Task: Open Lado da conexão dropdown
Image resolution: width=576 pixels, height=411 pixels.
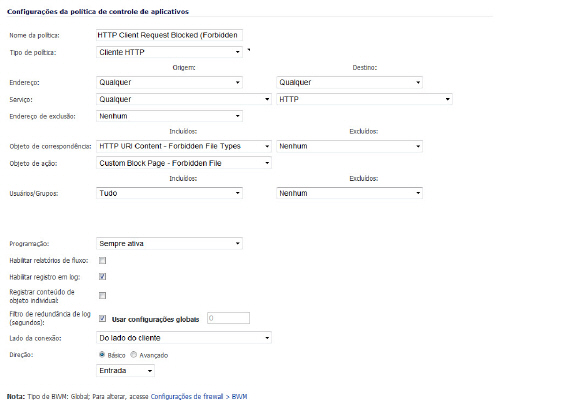Action: click(x=184, y=338)
